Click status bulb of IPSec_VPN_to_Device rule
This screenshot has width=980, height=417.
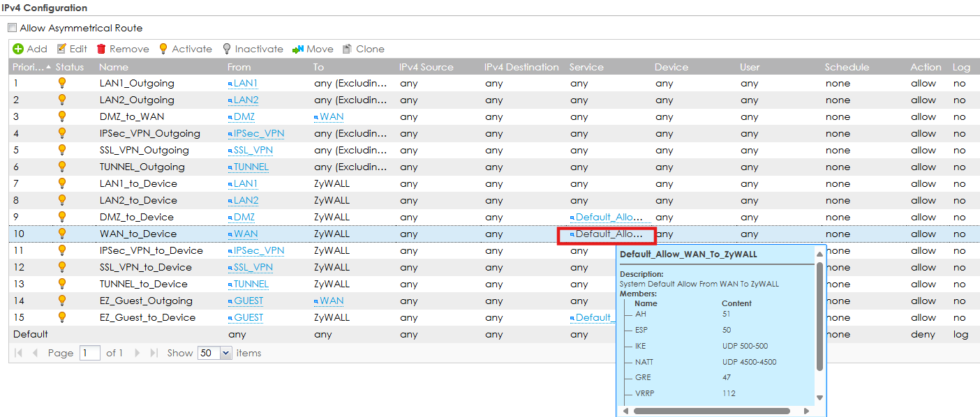[62, 250]
